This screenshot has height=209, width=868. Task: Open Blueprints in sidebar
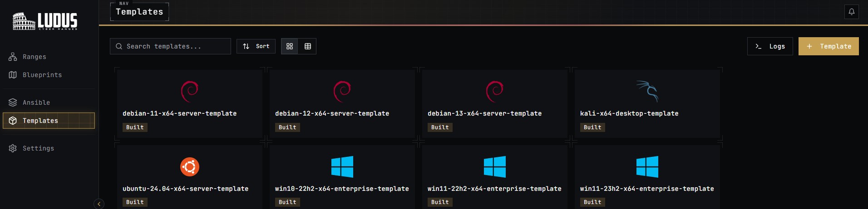tap(49, 75)
